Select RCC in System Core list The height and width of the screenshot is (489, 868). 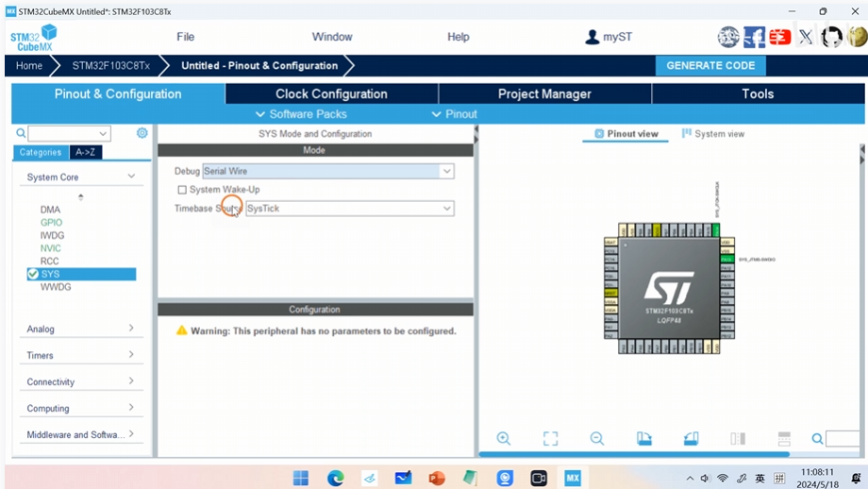click(x=49, y=261)
